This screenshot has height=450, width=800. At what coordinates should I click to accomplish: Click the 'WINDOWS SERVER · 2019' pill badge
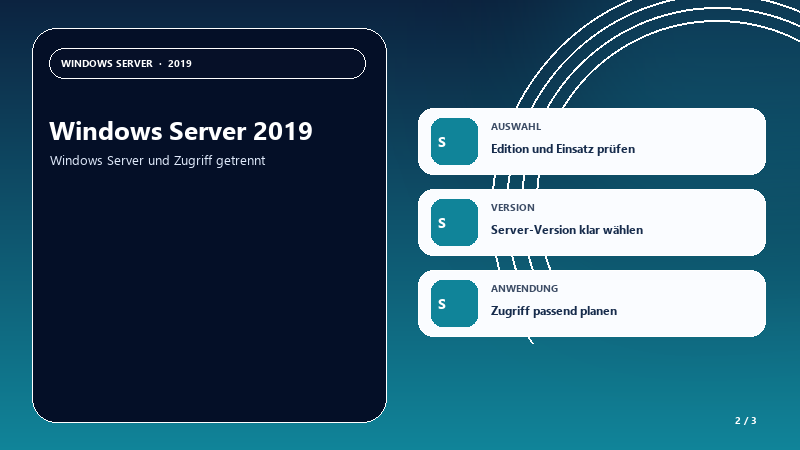pyautogui.click(x=207, y=64)
